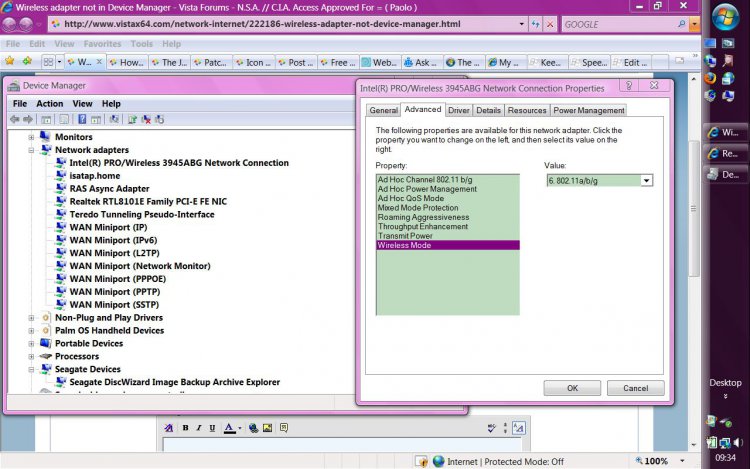Image resolution: width=750 pixels, height=469 pixels.
Task: Click Cancel in the Properties dialog
Action: [635, 388]
